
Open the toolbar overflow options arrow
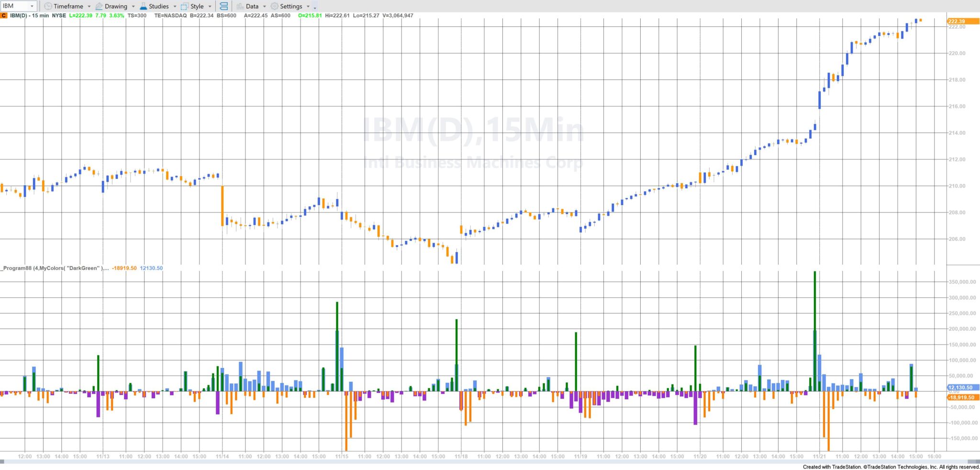(314, 7)
